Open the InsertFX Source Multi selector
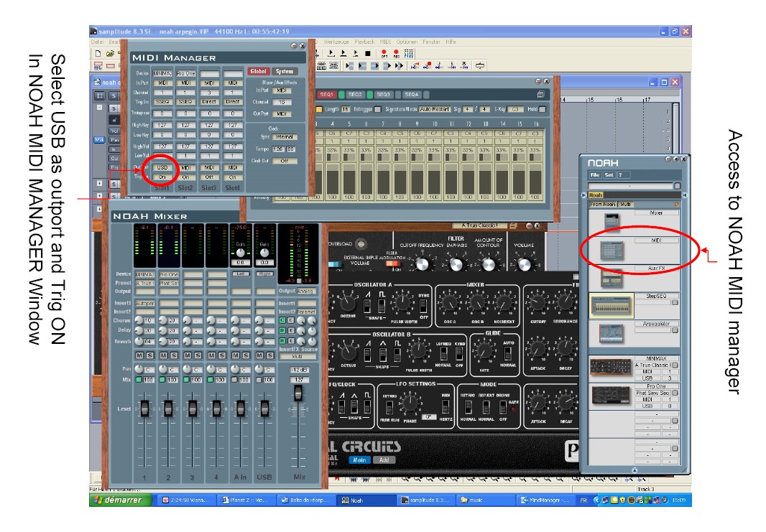766x532 pixels. click(297, 357)
